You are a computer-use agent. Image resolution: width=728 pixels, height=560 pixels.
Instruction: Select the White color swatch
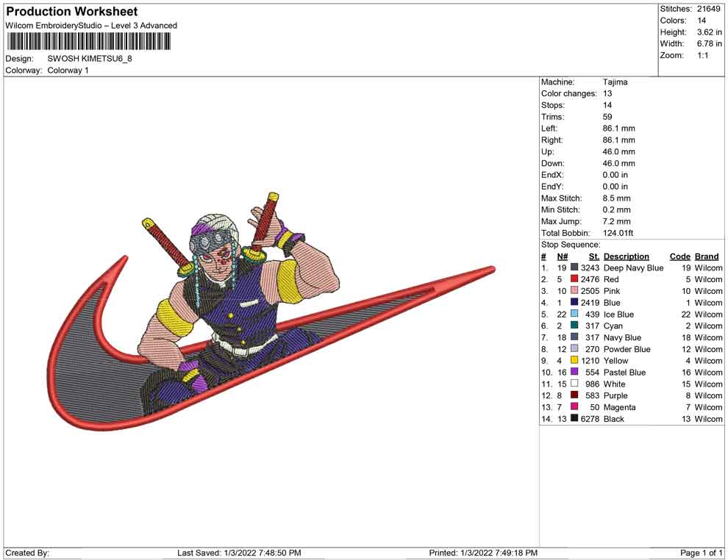(574, 383)
